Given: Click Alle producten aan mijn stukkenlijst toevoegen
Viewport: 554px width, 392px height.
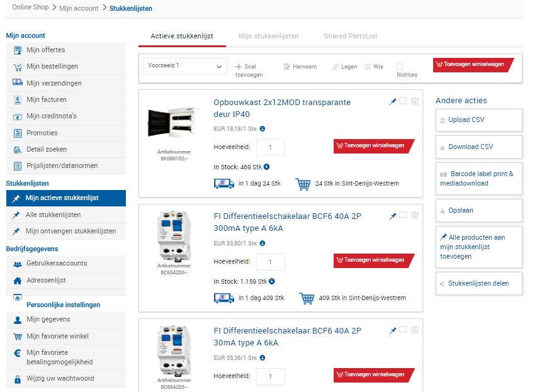Looking at the screenshot, I should 478,247.
